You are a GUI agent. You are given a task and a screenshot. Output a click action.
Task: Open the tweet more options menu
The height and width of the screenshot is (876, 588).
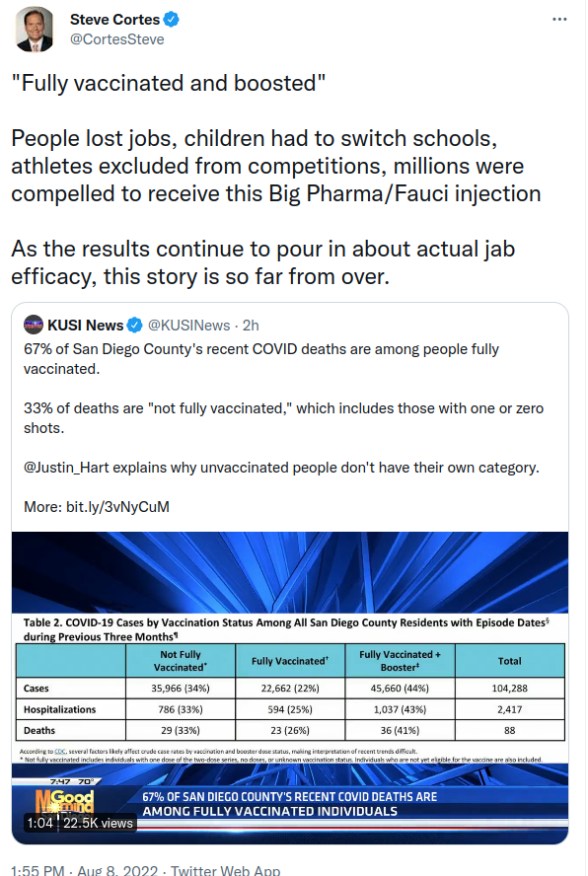point(559,20)
